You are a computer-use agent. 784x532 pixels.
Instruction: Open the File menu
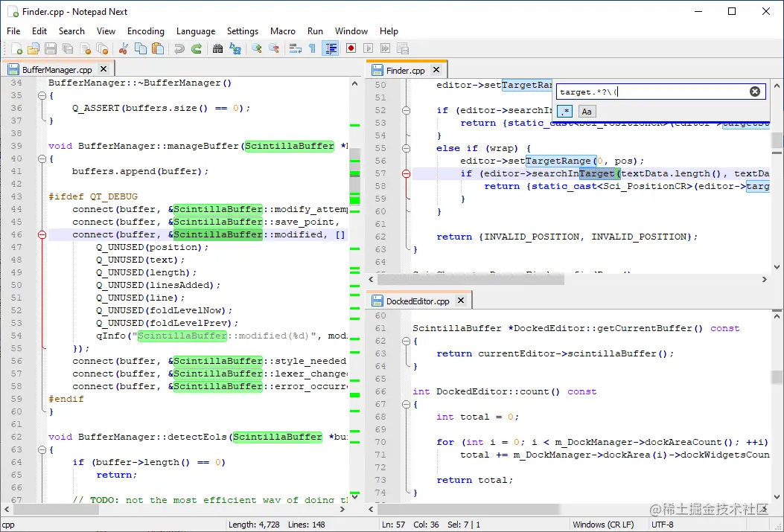point(13,31)
